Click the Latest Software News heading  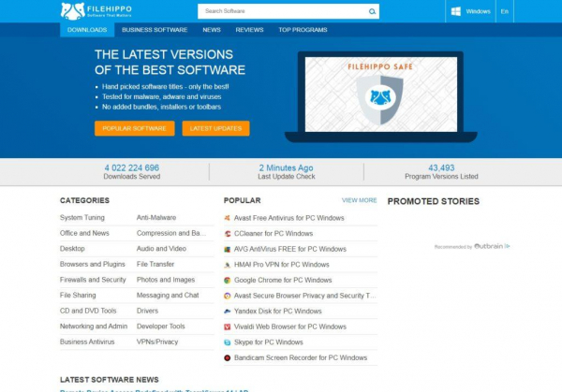coord(110,380)
